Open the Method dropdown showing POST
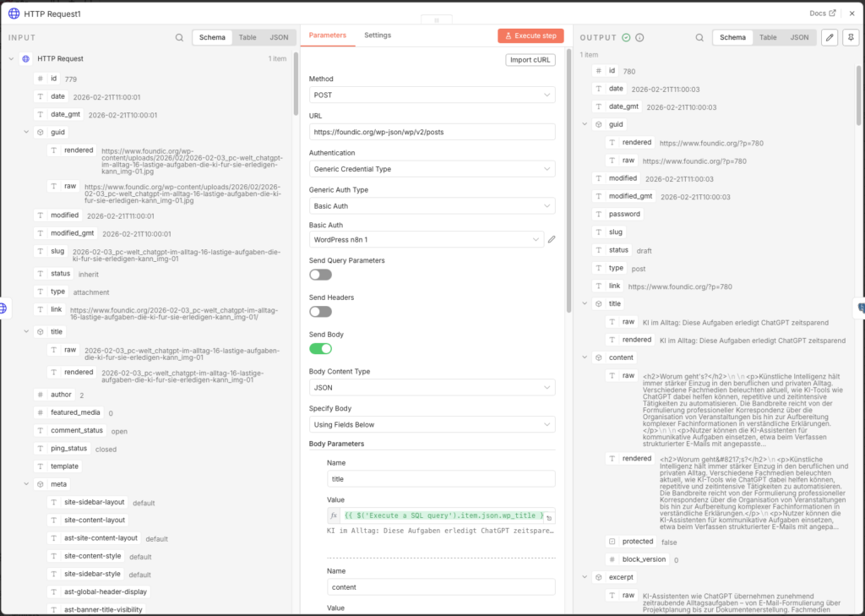The height and width of the screenshot is (616, 865). tap(432, 95)
